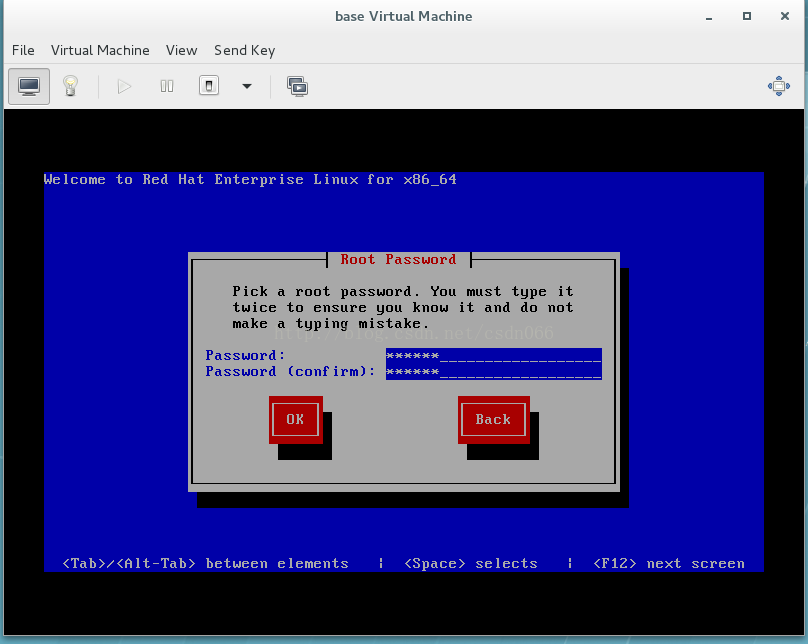The height and width of the screenshot is (644, 808).
Task: Open manage VM snapshots icon
Action: 297,86
